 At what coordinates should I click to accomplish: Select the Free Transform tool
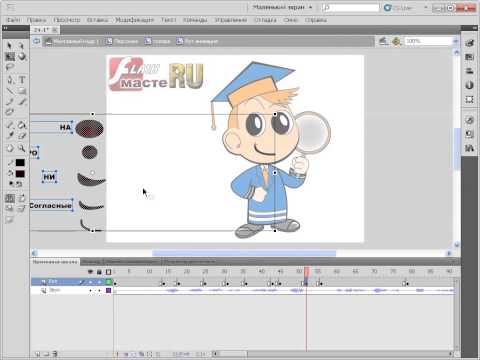point(10,57)
